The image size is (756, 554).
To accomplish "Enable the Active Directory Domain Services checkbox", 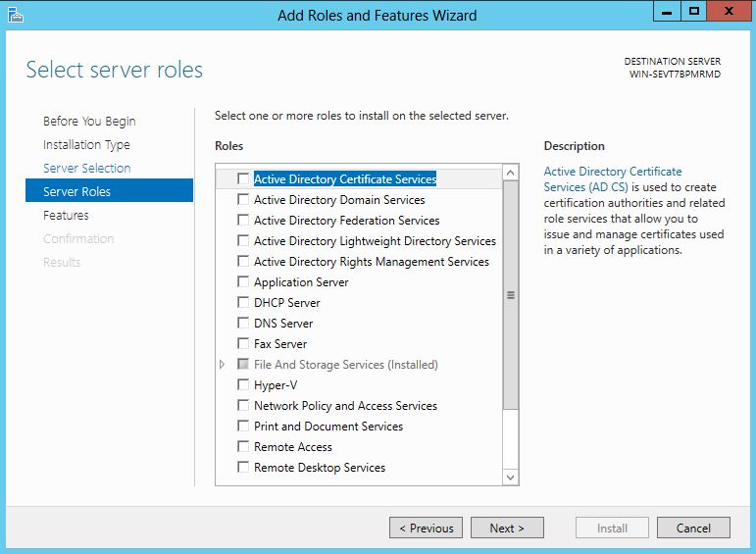I will (x=243, y=200).
